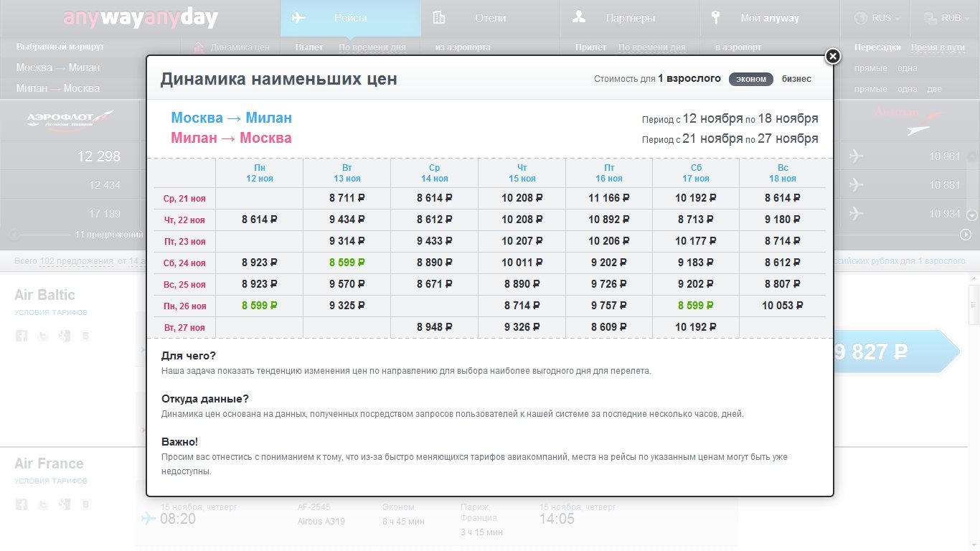The height and width of the screenshot is (551, 980).
Task: Select the прямые filter for Москва–Милан transfers
Action: (x=870, y=68)
